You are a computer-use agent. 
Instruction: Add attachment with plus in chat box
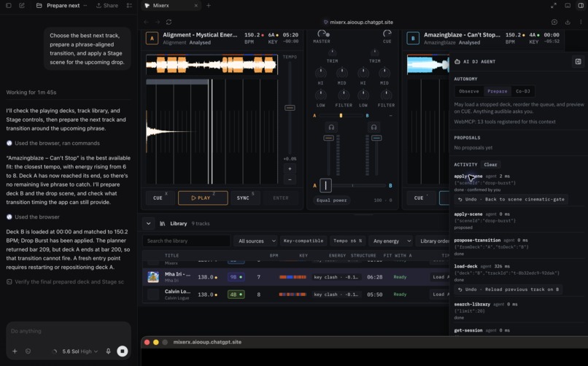point(15,351)
